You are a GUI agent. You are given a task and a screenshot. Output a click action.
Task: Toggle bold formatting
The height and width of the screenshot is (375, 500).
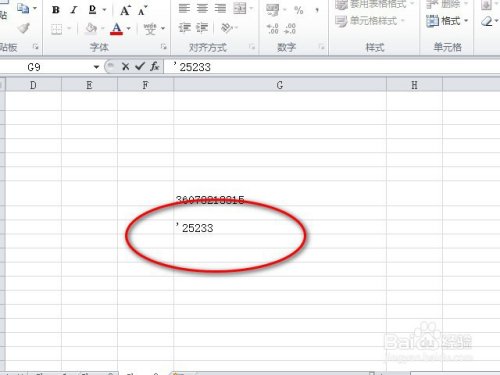[56, 10]
